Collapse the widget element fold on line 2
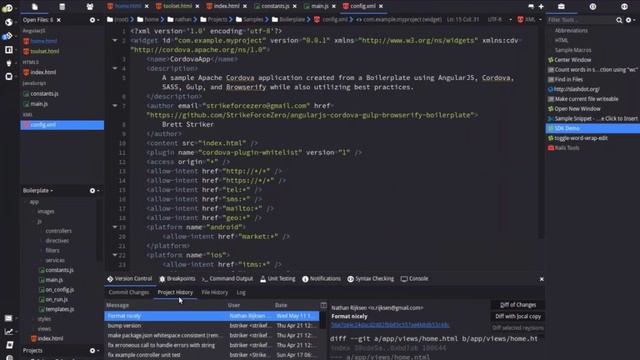The image size is (640, 360). coord(115,40)
